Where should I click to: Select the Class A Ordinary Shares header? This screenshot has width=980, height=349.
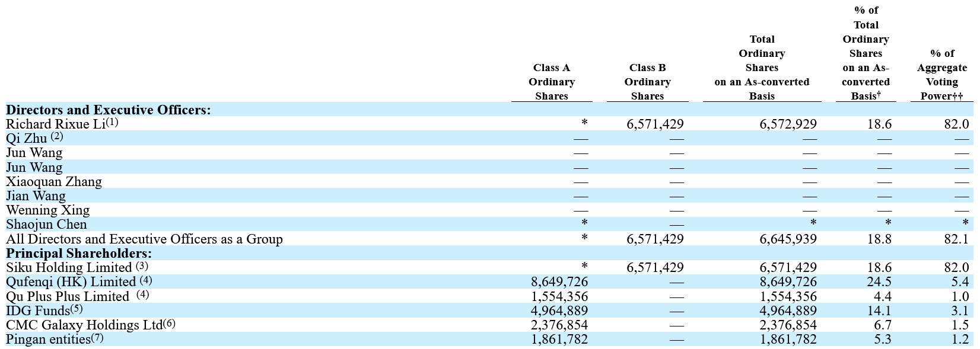pos(552,82)
